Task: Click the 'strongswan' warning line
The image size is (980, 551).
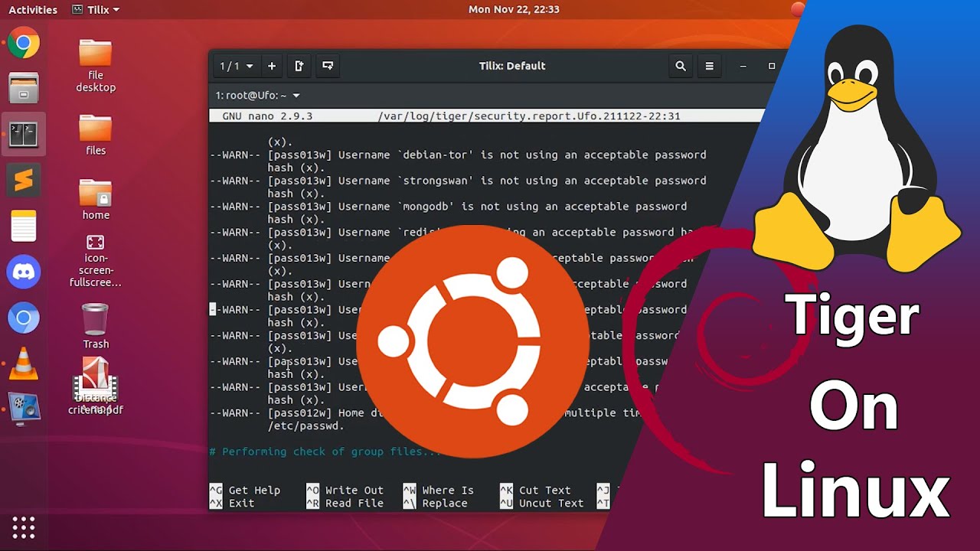Action: pos(458,181)
